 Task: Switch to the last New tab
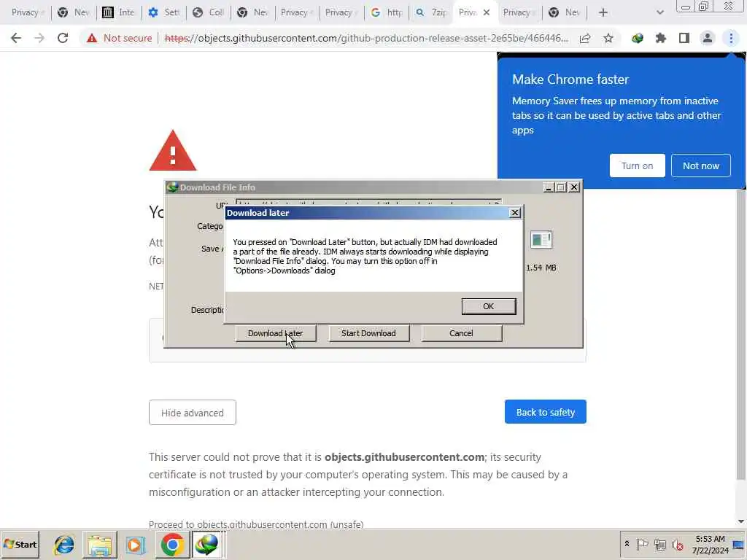[x=565, y=12]
